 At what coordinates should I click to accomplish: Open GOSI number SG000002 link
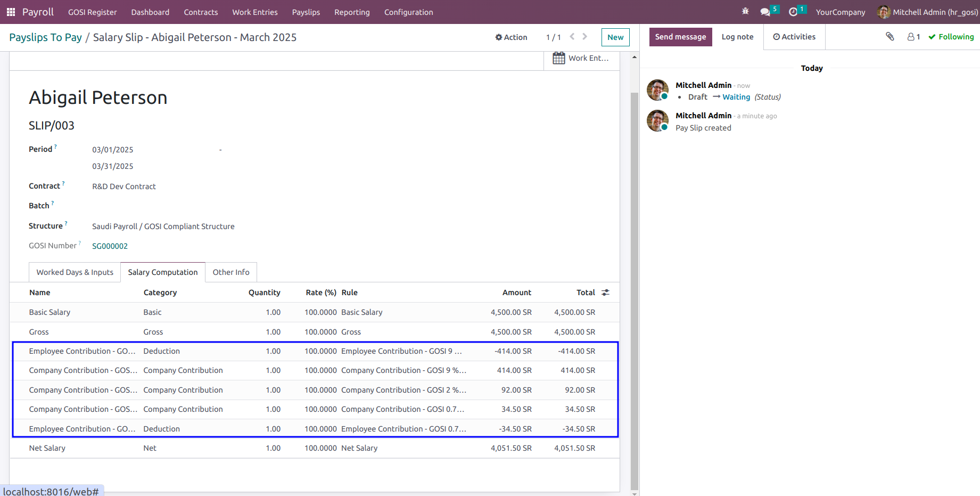110,246
